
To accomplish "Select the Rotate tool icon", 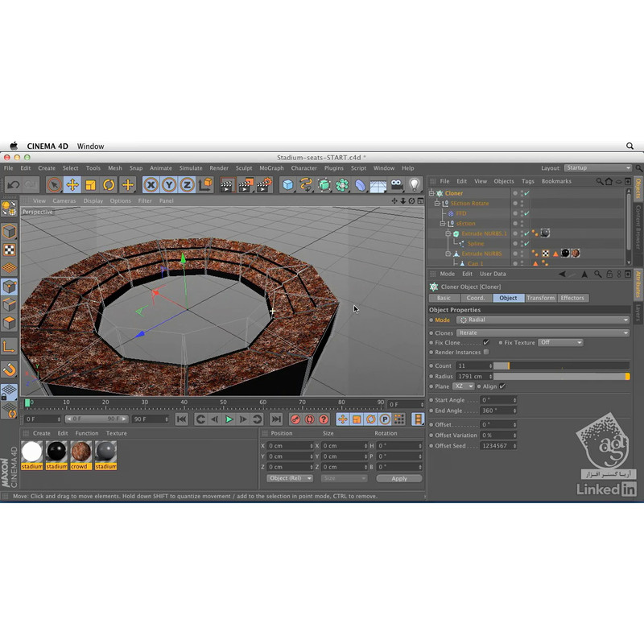I will pos(109,185).
